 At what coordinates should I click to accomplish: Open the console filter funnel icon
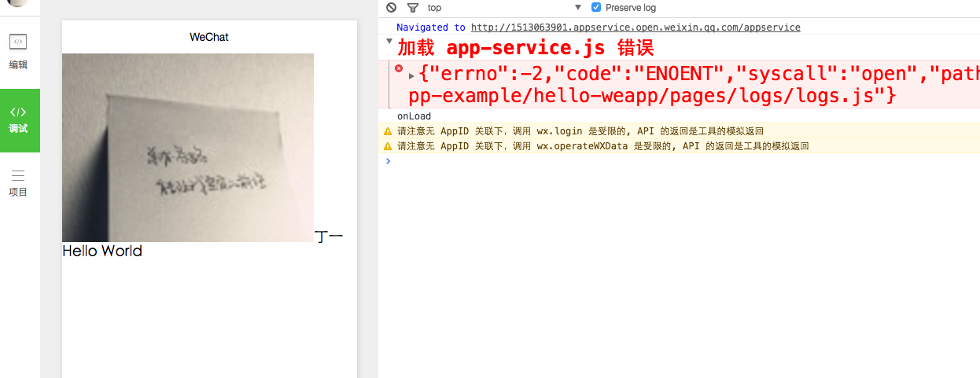pos(413,8)
